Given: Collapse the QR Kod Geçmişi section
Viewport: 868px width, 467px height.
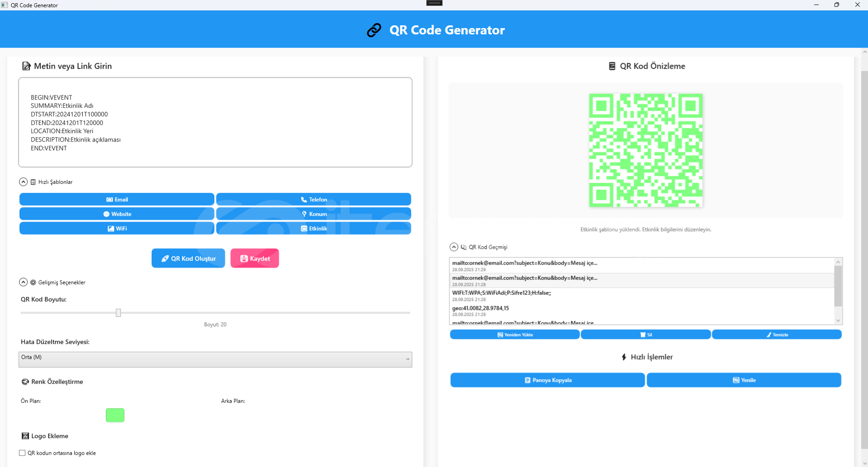Looking at the screenshot, I should pos(454,247).
